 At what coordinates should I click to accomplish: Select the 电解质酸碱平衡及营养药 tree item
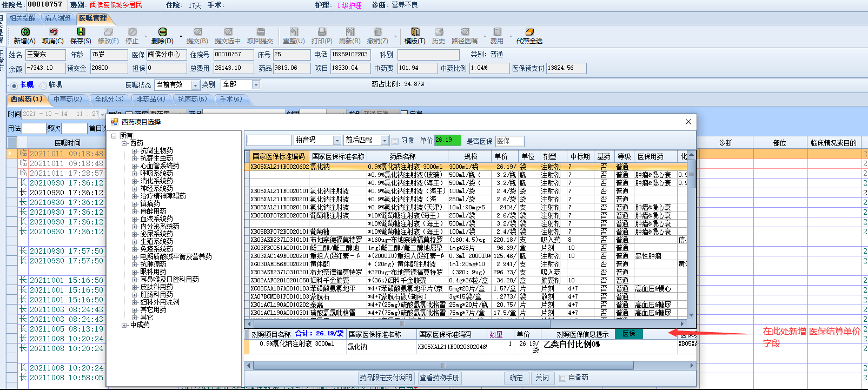pyautogui.click(x=176, y=257)
